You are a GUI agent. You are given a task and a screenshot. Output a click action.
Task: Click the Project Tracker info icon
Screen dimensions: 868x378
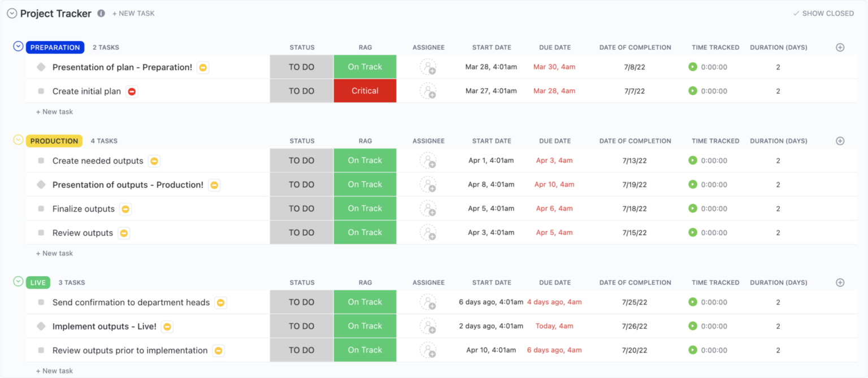tap(101, 13)
